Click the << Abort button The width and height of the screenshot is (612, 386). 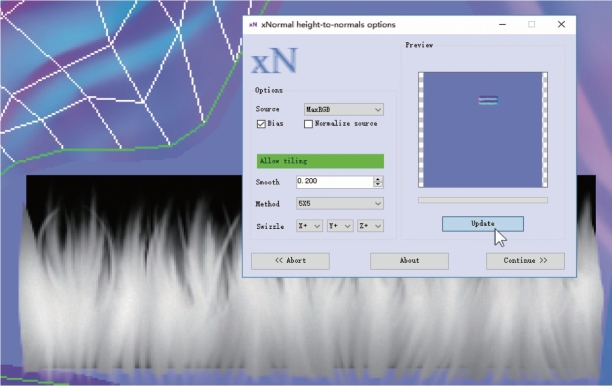coord(290,261)
